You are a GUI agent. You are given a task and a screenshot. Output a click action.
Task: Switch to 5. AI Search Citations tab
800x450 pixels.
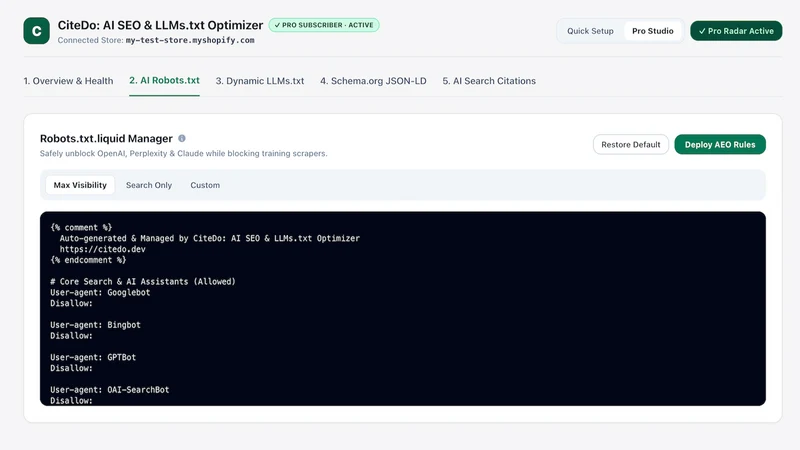pyautogui.click(x=489, y=81)
